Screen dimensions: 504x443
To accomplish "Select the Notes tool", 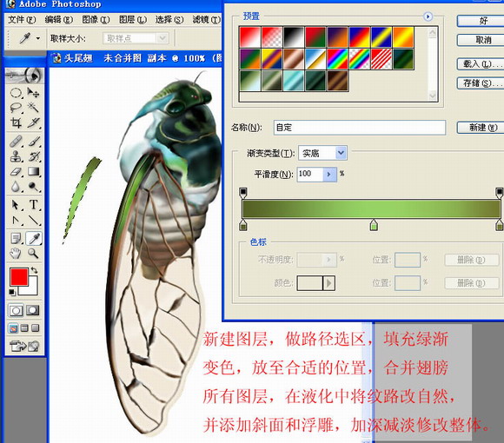I will click(x=16, y=239).
